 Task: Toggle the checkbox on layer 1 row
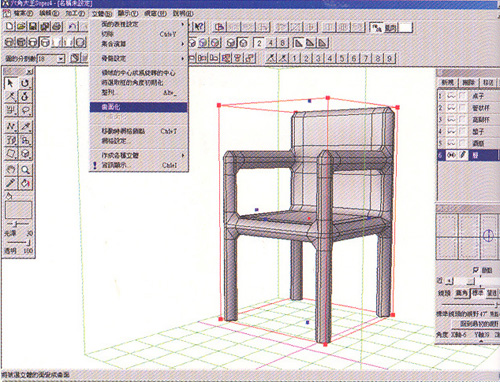pos(462,96)
